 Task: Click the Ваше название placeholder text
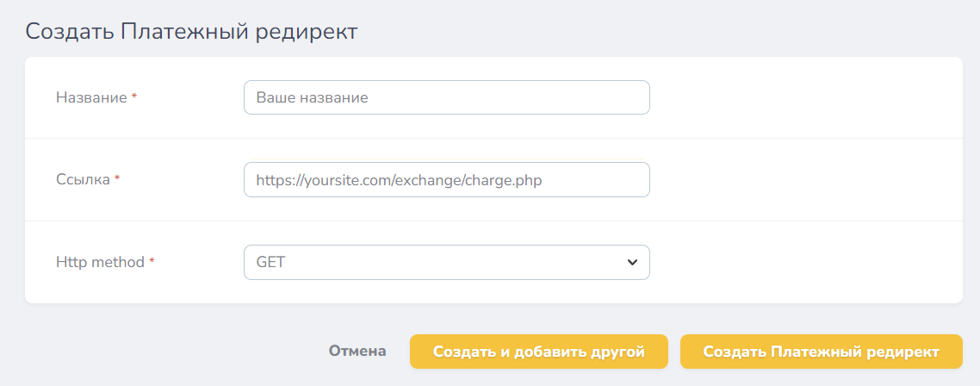click(x=312, y=98)
